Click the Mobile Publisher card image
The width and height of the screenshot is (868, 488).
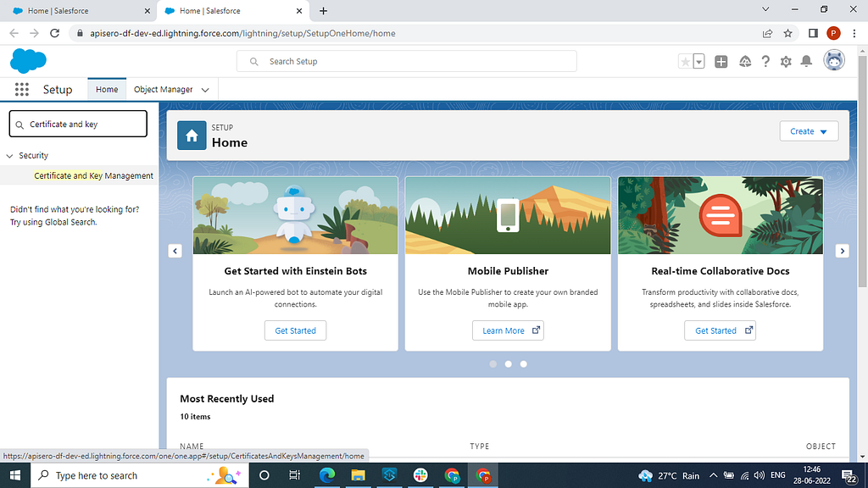[x=508, y=215]
